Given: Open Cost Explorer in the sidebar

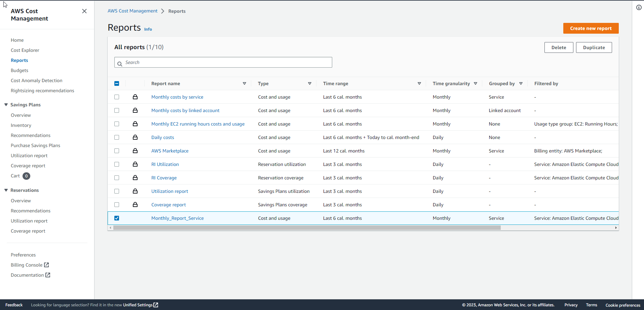Looking at the screenshot, I should tap(25, 50).
